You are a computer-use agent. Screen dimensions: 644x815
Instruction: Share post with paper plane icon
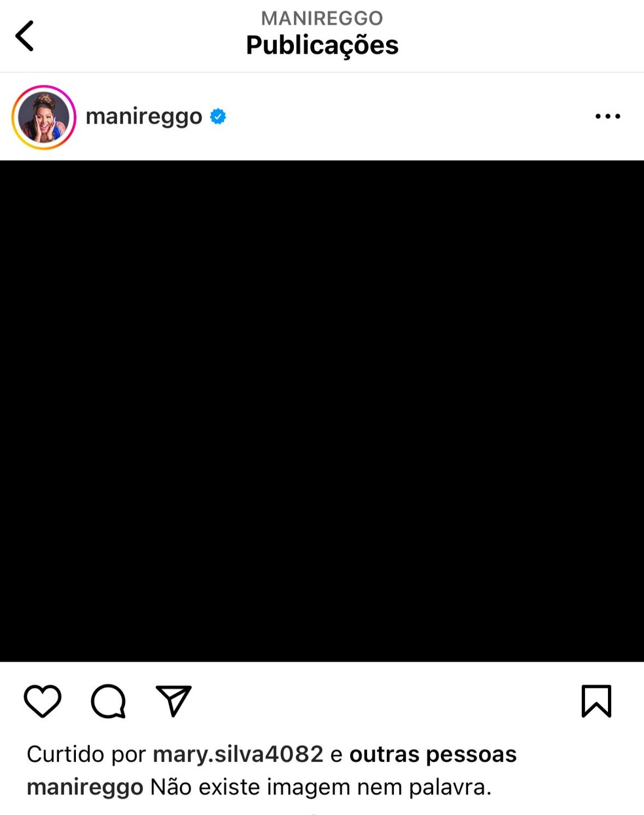[x=173, y=700]
